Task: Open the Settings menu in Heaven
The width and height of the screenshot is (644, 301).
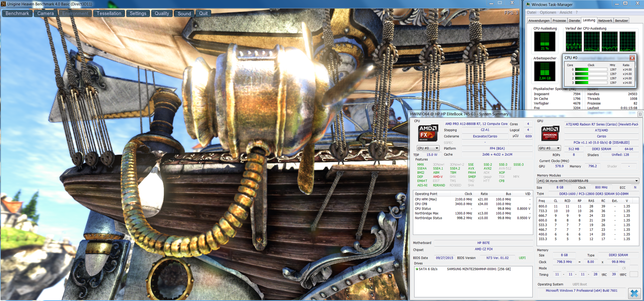Action: (138, 13)
